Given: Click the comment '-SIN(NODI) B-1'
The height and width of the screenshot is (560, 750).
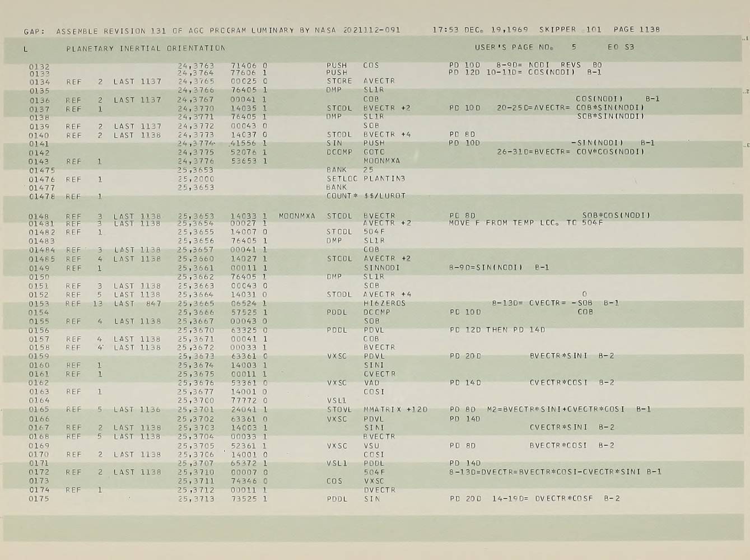Looking at the screenshot, I should pos(614,143).
